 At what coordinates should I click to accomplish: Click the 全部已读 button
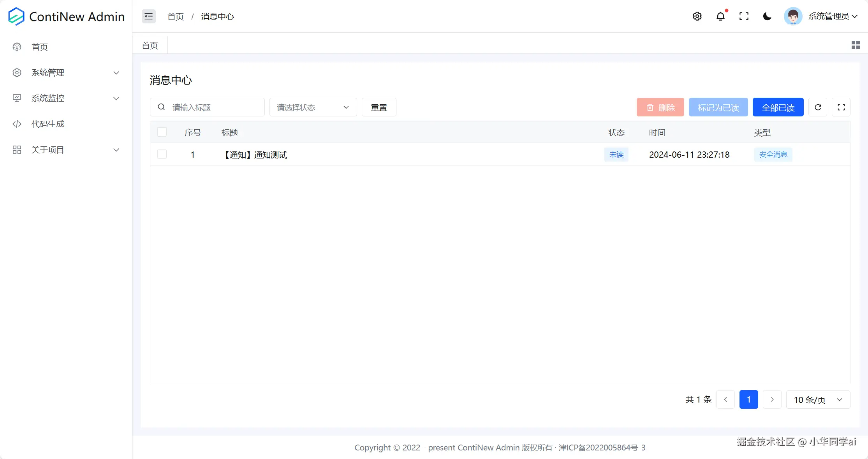pos(778,107)
